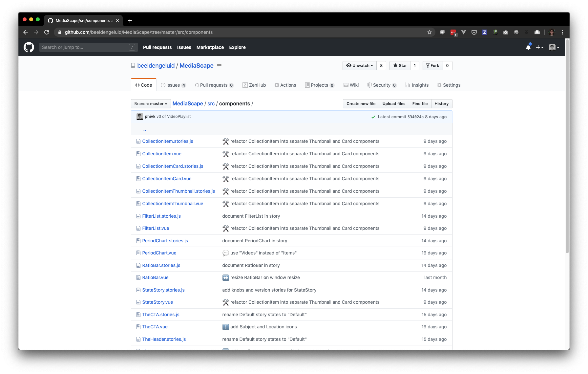Screen dimensions: 588x374
Task: Close the MediaScape browser tab
Action: [117, 21]
